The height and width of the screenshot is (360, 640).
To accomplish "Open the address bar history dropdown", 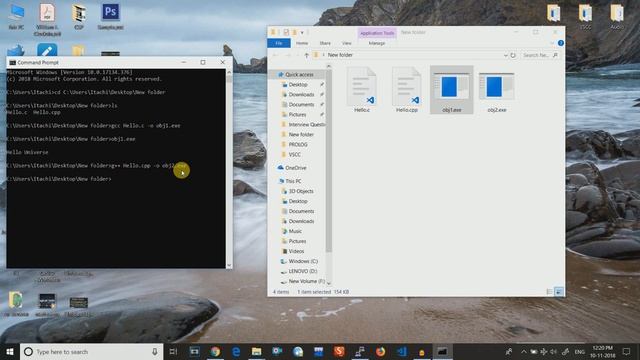I will tap(505, 55).
